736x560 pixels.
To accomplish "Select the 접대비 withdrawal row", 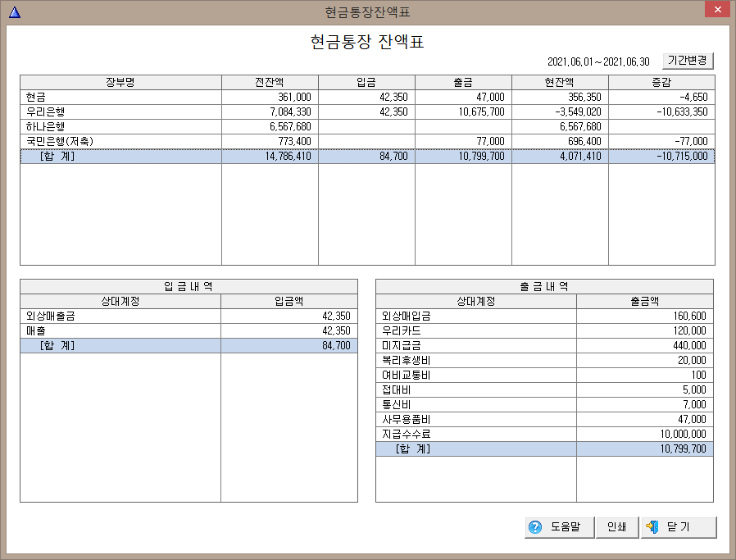I will (x=544, y=390).
